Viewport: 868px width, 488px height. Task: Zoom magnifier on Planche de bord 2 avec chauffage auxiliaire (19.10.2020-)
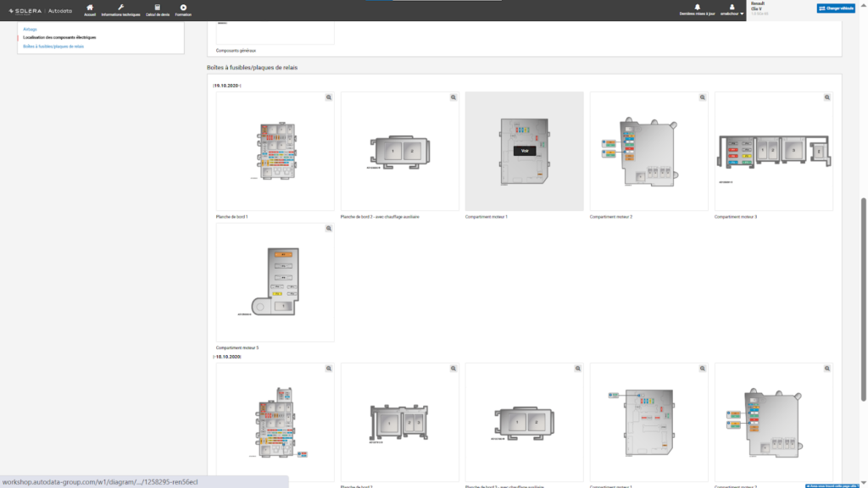coord(453,97)
